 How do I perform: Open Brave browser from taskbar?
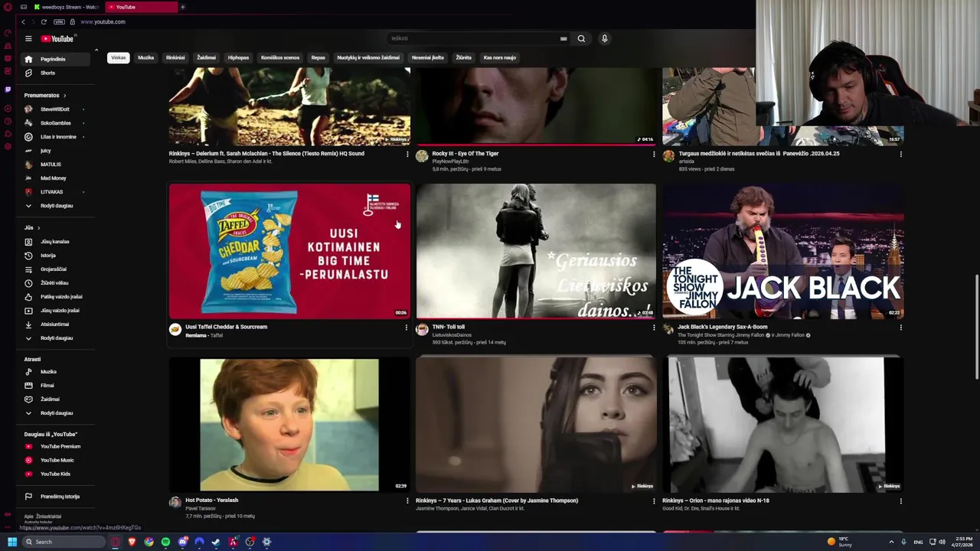click(132, 542)
